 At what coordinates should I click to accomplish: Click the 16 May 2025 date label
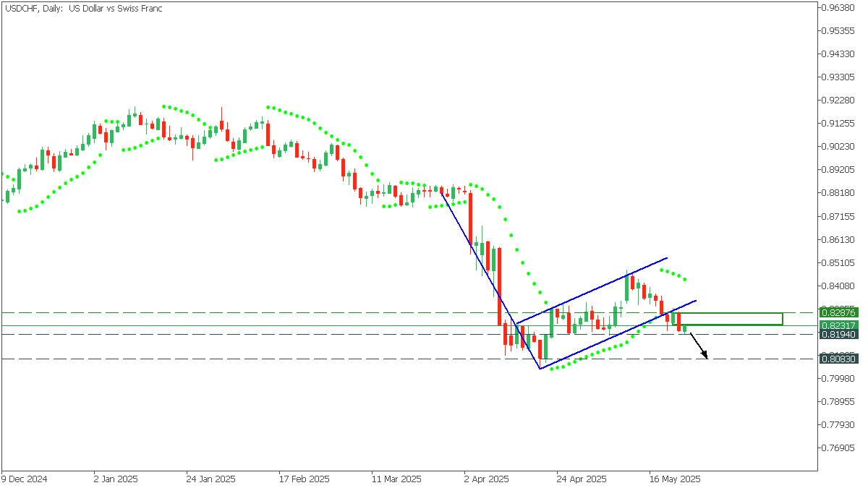pos(674,479)
